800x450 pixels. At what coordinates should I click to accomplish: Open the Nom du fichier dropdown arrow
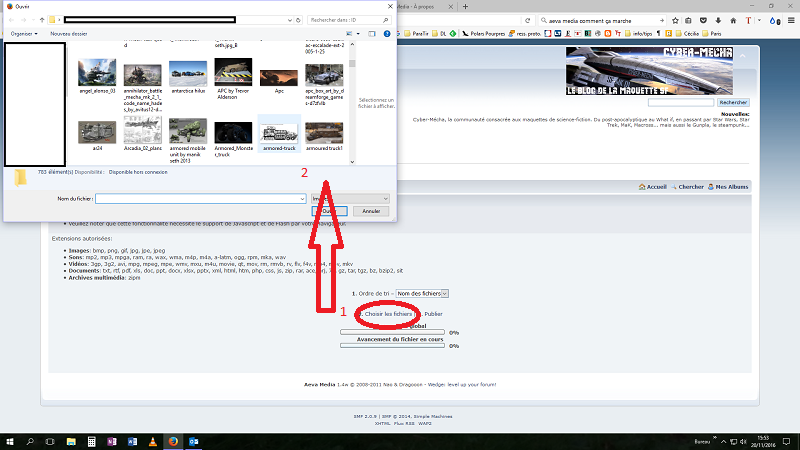302,198
